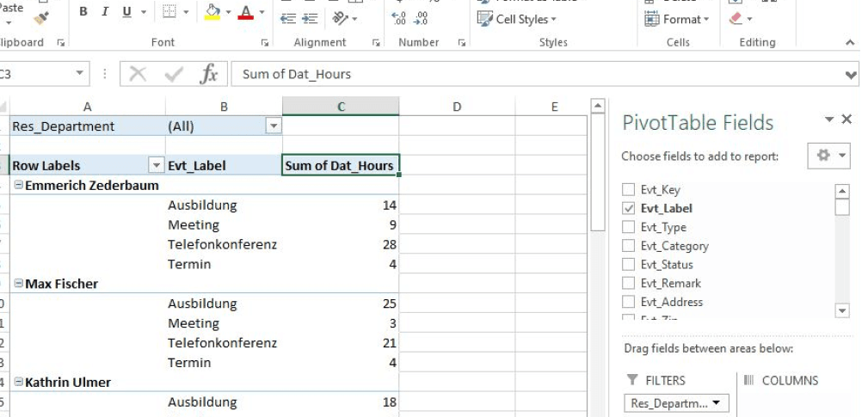Open the Name Box dropdown
The height and width of the screenshot is (417, 868).
pyautogui.click(x=79, y=74)
